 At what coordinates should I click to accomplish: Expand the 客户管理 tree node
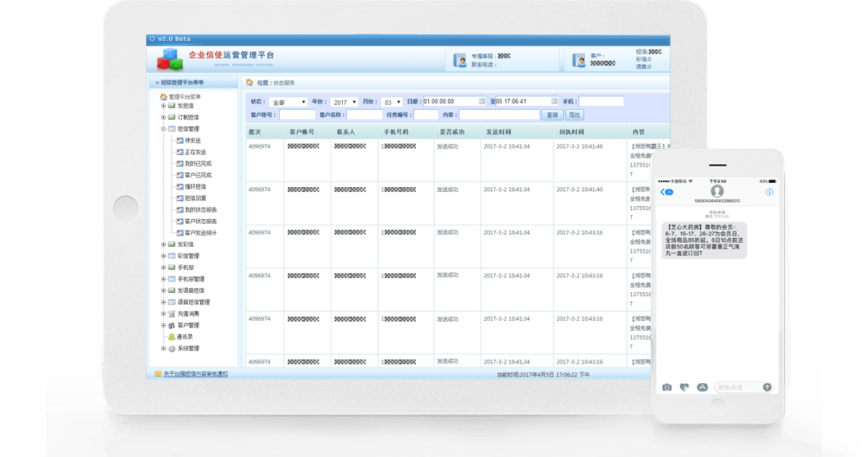[x=164, y=325]
